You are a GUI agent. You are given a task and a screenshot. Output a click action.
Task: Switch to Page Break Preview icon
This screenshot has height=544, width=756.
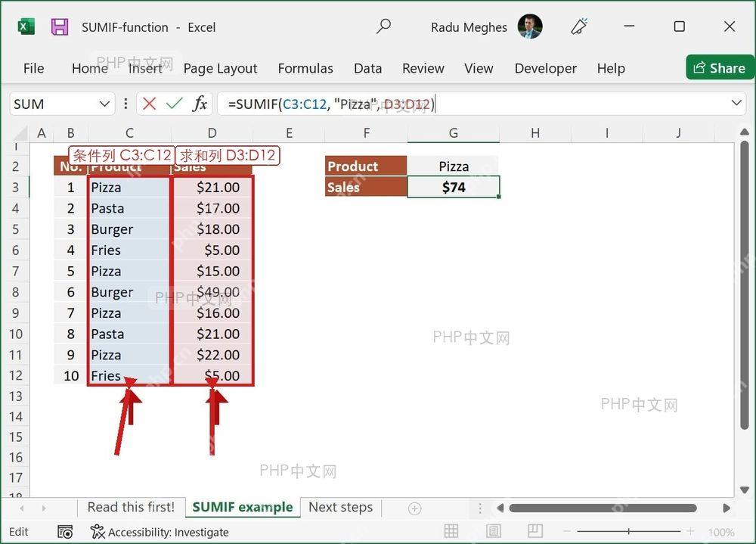(535, 531)
